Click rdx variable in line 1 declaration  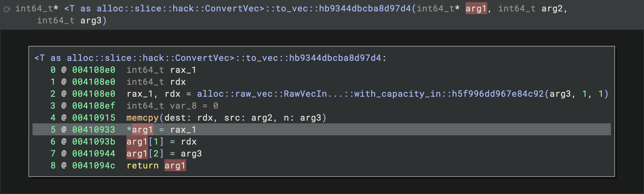point(178,82)
